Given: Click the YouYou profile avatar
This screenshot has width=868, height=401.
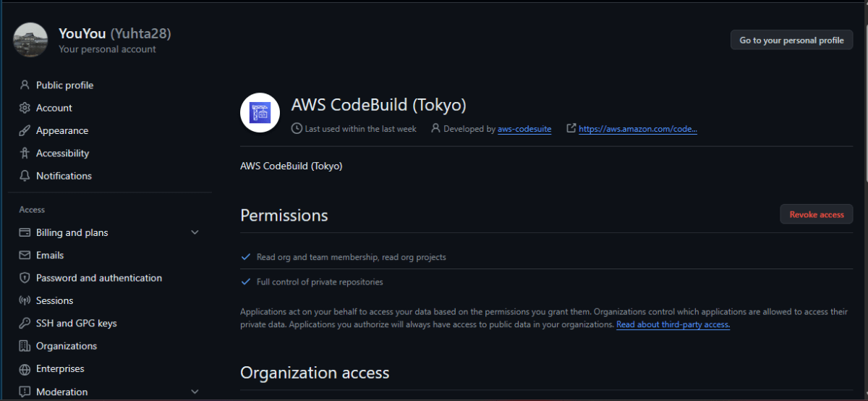Looking at the screenshot, I should coord(31,40).
